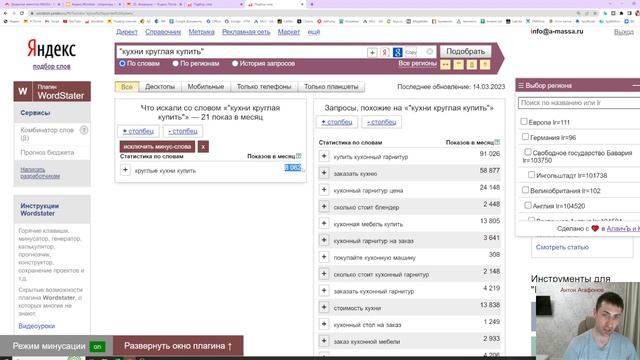Select the 'История запросов' radio button

pos(235,63)
